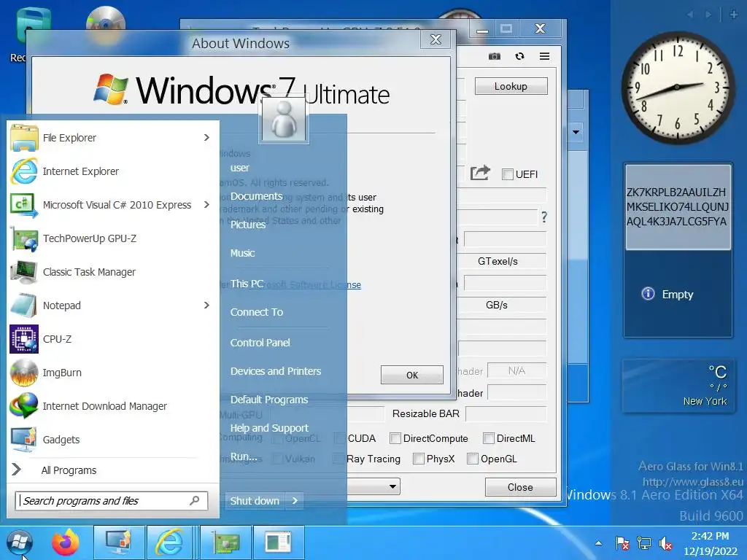The height and width of the screenshot is (560, 747).
Task: Open Firefox from the taskbar
Action: point(65,542)
